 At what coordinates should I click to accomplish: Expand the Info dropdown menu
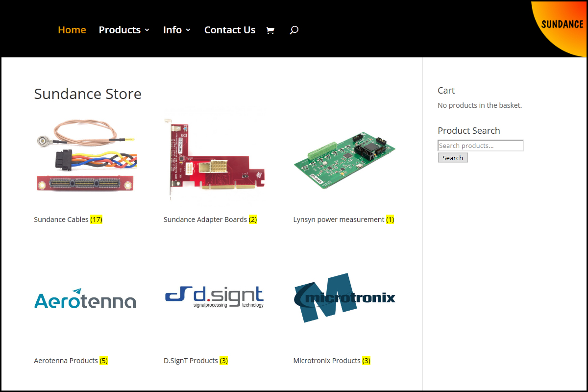177,30
